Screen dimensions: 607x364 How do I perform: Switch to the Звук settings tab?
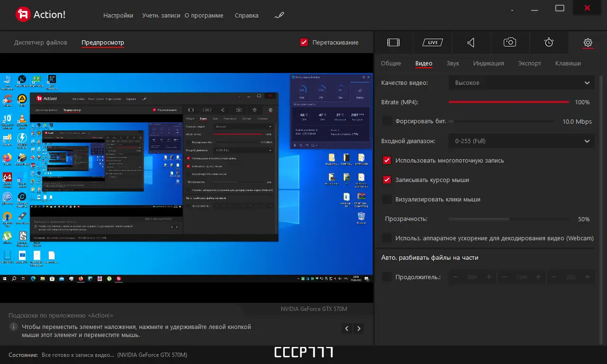point(452,63)
